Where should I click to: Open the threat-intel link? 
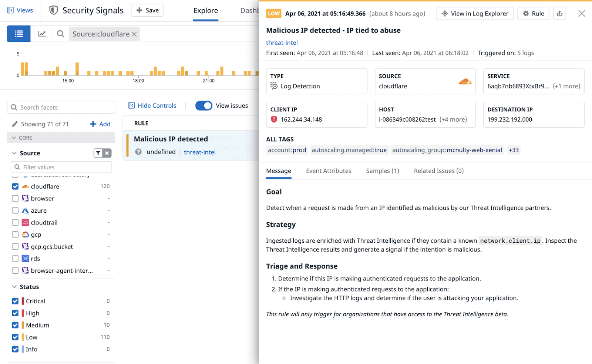(x=282, y=43)
